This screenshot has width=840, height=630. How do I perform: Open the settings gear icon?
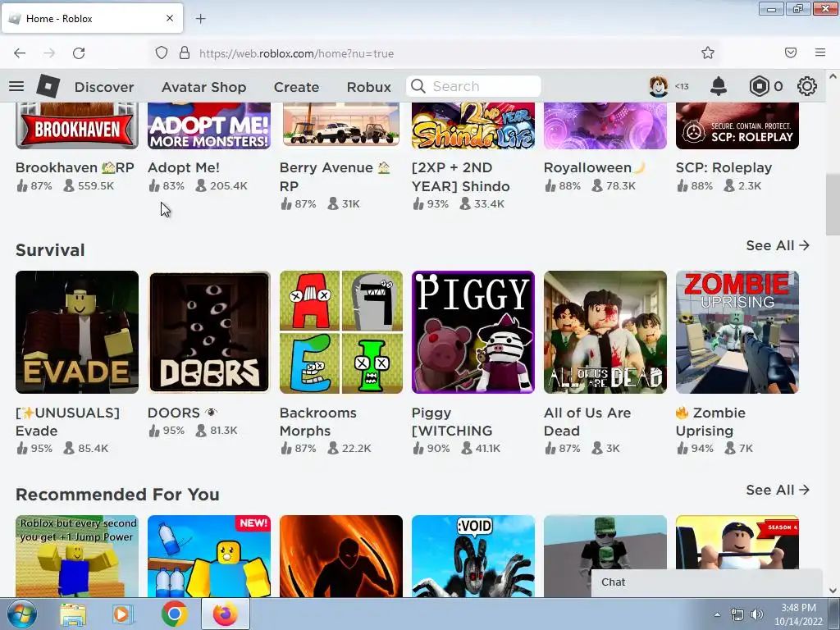click(x=807, y=86)
